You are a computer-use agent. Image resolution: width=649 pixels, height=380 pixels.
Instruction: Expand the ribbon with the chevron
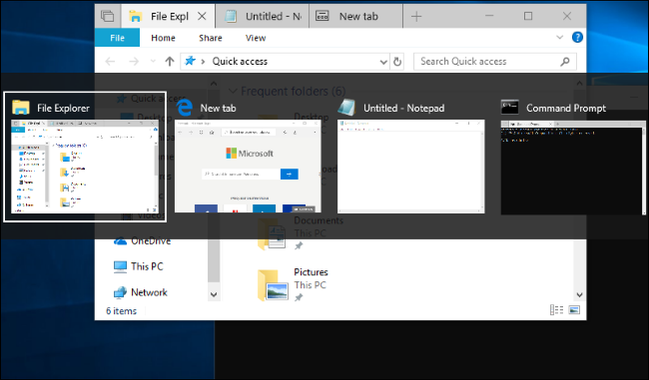tap(560, 37)
